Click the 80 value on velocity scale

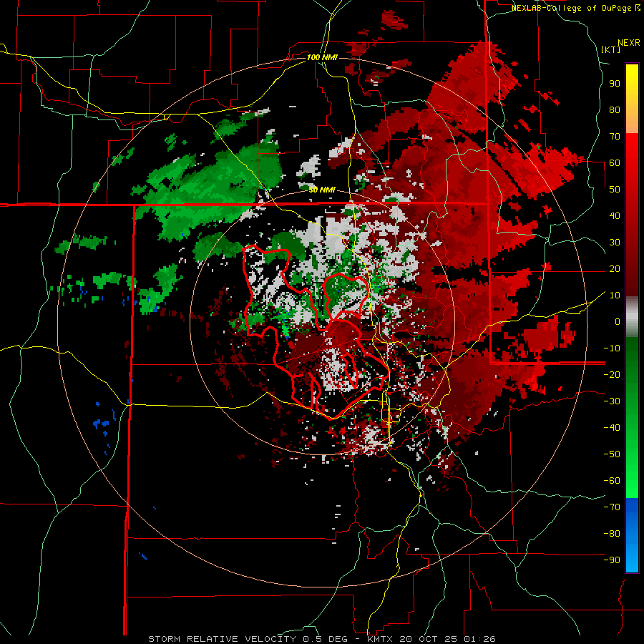[x=615, y=109]
